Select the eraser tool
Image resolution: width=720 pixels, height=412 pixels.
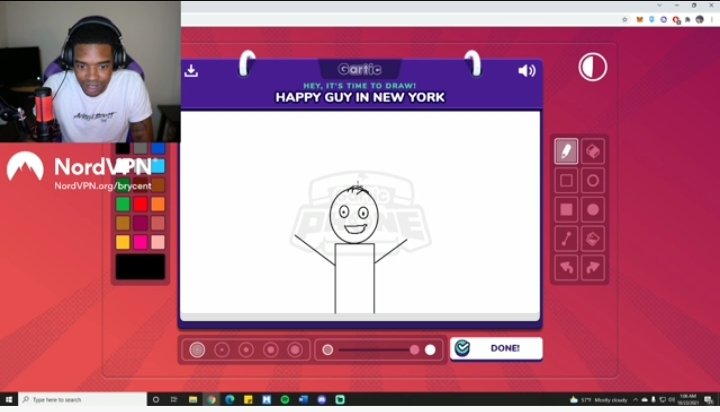coord(593,151)
